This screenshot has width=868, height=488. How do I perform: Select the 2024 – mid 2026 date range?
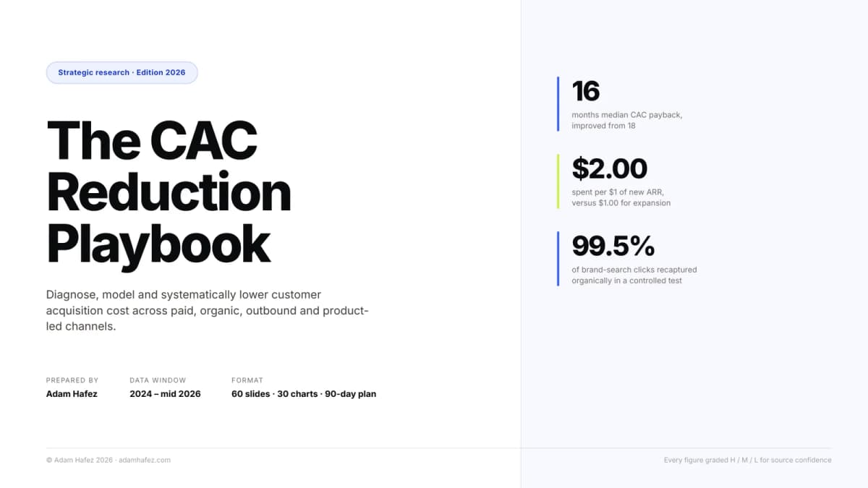[165, 394]
